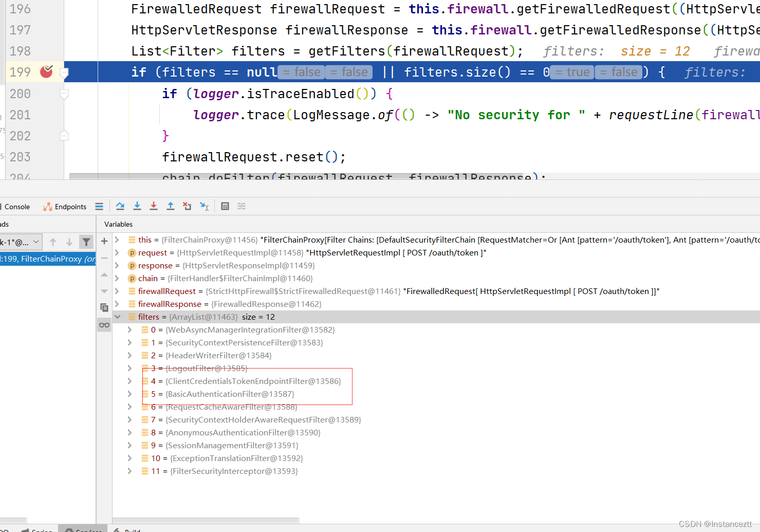
Task: Click line number 198 in the gutter
Action: [20, 51]
